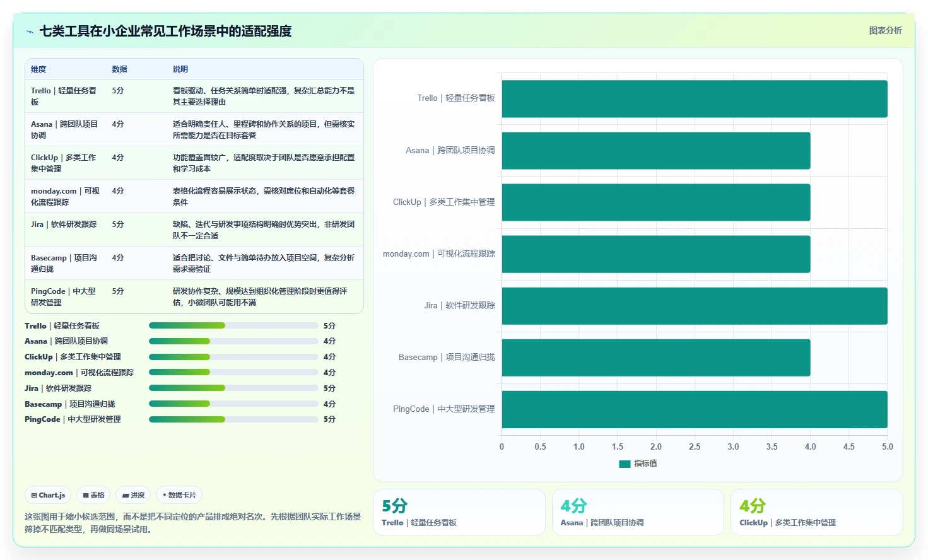Select the 表格 tag chip
This screenshot has height=560, width=928.
tap(93, 495)
